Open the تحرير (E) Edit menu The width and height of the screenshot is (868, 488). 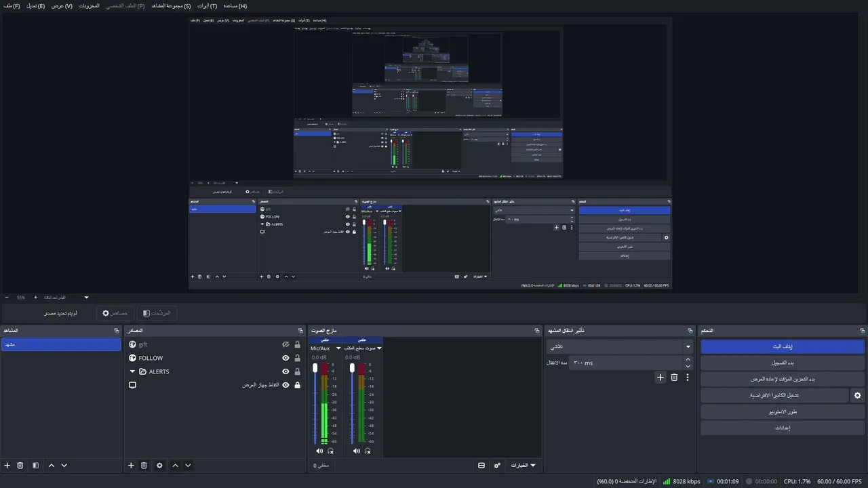click(35, 5)
